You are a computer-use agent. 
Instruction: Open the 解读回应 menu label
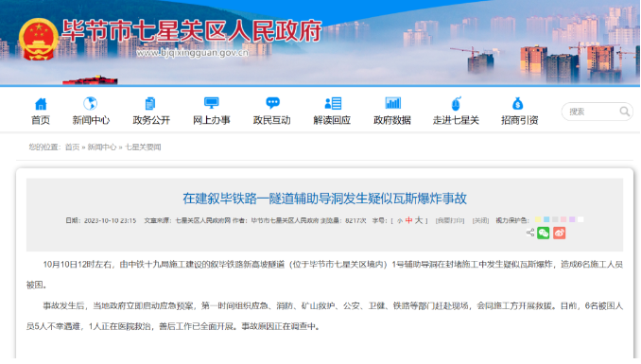pos(332,120)
